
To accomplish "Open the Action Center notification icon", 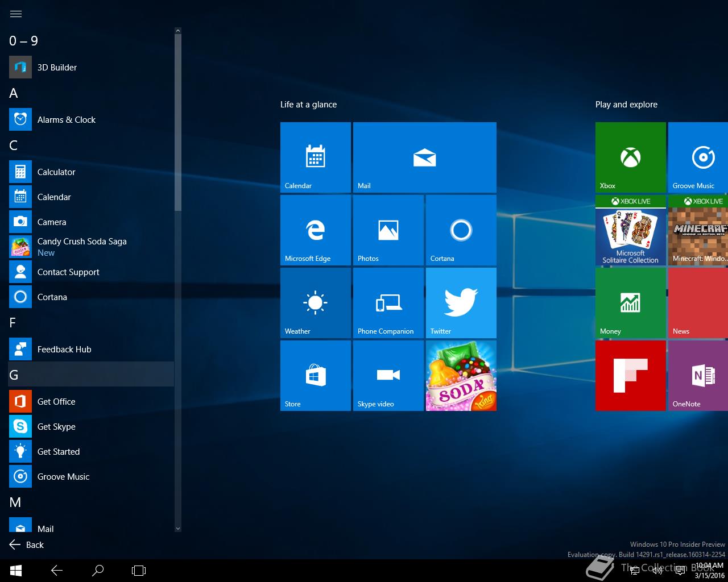I will 680,571.
